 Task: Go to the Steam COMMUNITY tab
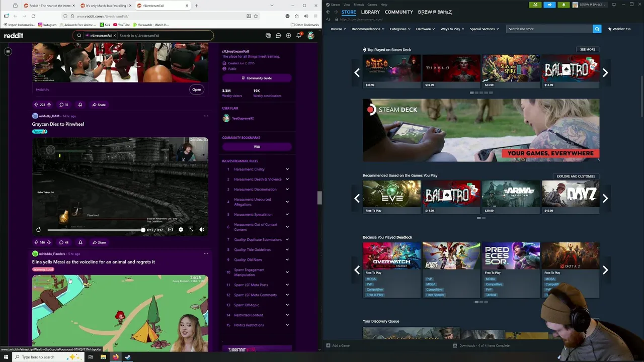(399, 12)
